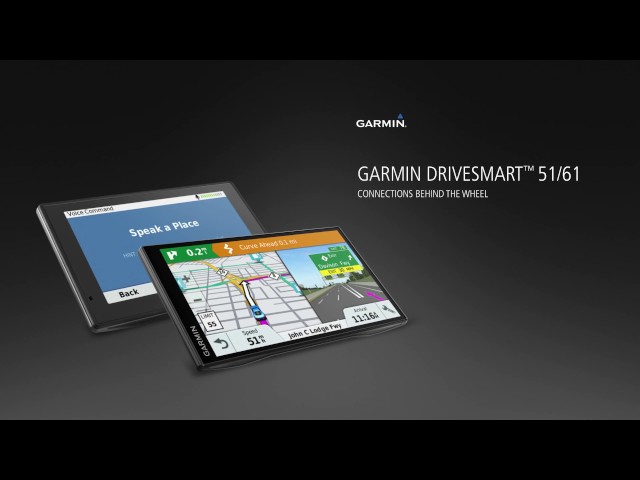Tap the Arrival 11:16 data field
The image size is (640, 480).
pyautogui.click(x=363, y=316)
